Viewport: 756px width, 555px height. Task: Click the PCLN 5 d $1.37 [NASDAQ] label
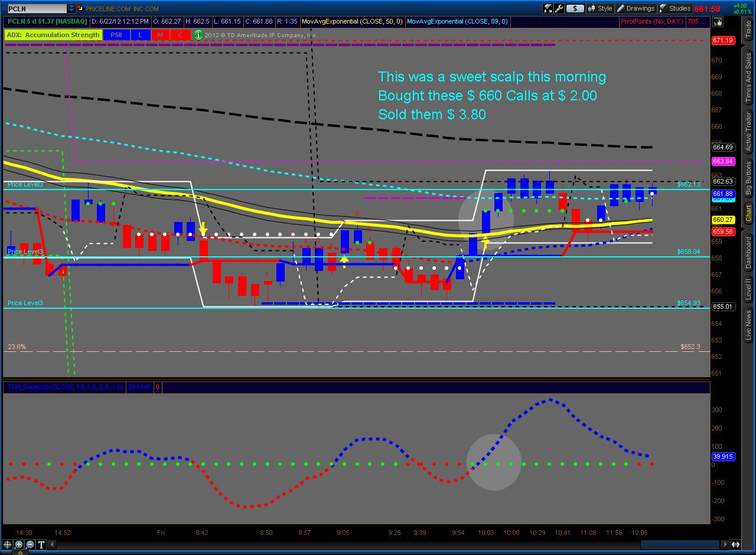coord(48,21)
